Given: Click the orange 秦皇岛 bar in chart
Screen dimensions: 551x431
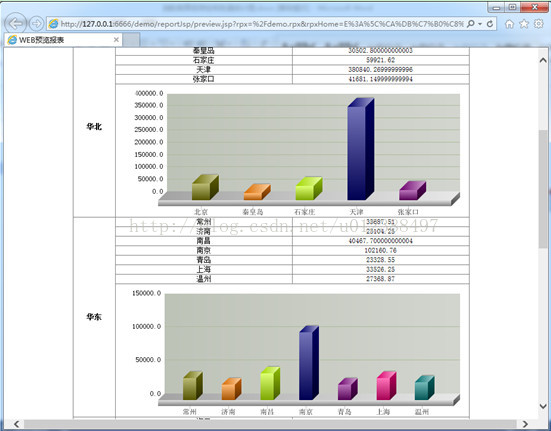Looking at the screenshot, I should click(257, 192).
